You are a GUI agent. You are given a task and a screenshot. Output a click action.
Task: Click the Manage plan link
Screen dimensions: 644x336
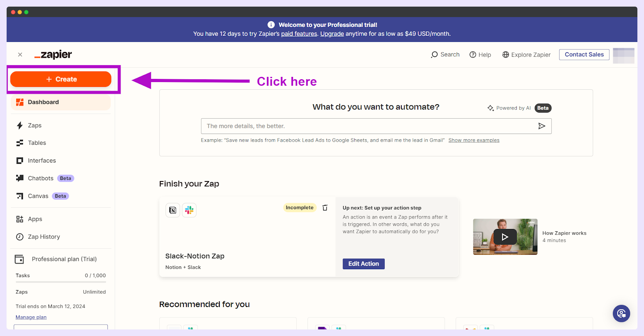[x=31, y=317]
